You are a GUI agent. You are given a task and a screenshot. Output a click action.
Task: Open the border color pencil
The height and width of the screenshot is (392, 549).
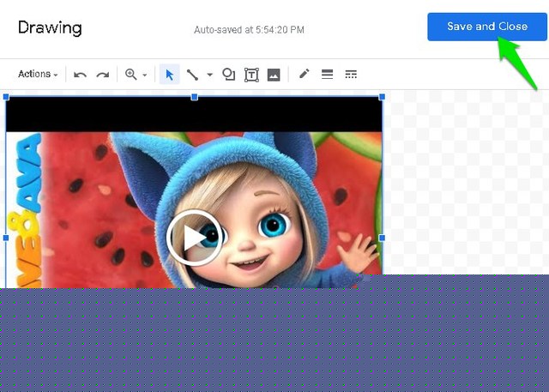[x=304, y=75]
